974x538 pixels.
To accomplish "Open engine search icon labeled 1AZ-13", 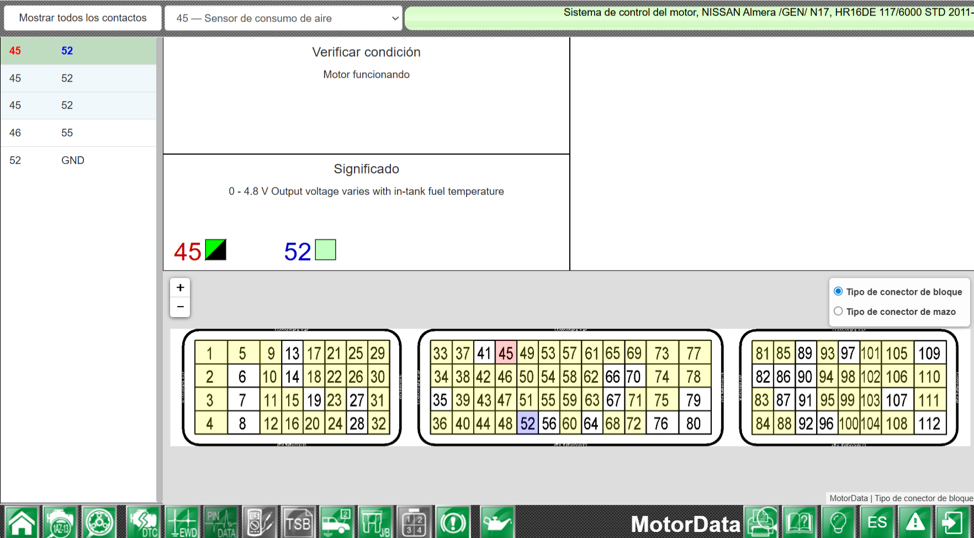I will [60, 522].
